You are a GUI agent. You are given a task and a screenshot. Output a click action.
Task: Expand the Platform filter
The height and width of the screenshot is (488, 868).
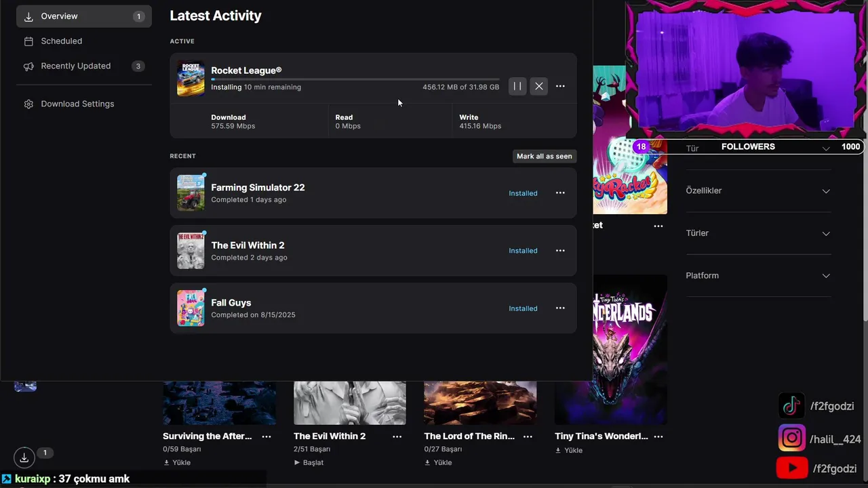[x=758, y=276]
